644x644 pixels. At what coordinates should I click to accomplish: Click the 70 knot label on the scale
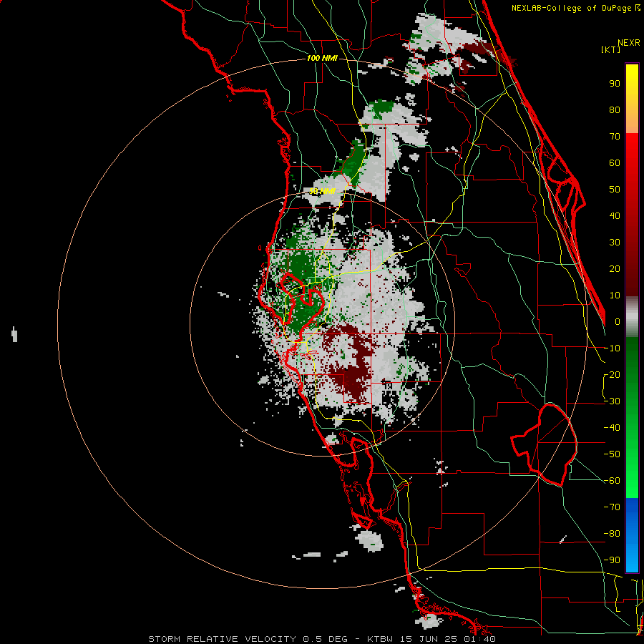click(x=615, y=137)
